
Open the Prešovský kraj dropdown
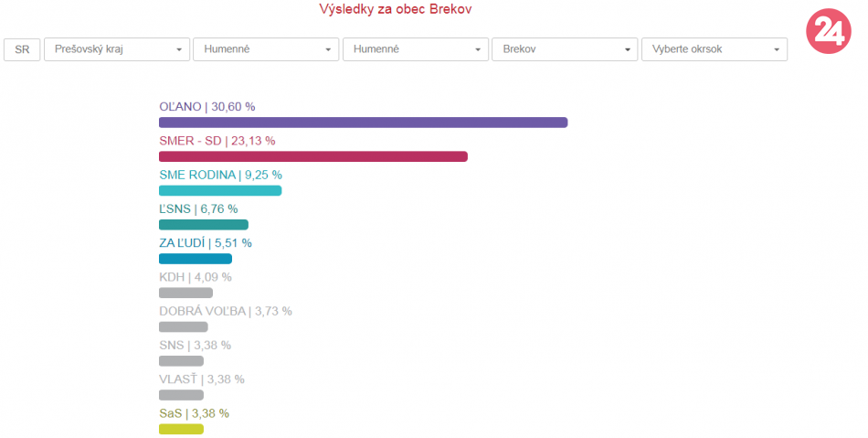coord(117,49)
